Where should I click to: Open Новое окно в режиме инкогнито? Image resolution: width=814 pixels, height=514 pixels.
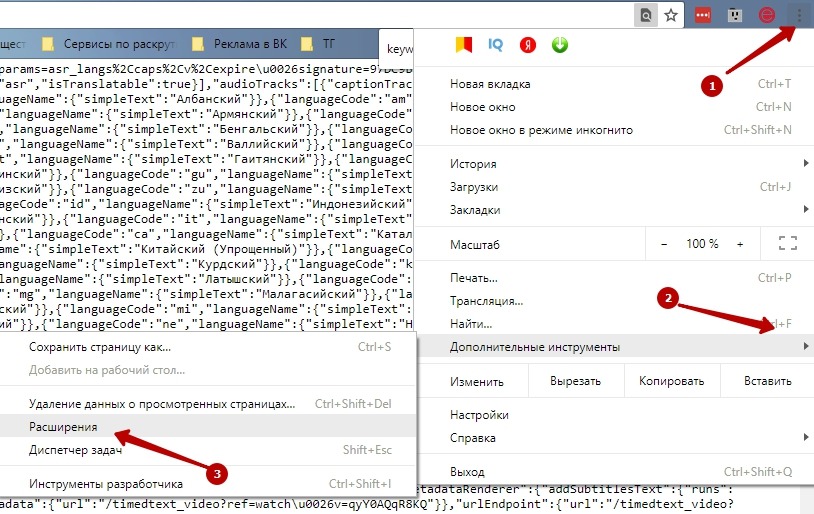coord(615,130)
